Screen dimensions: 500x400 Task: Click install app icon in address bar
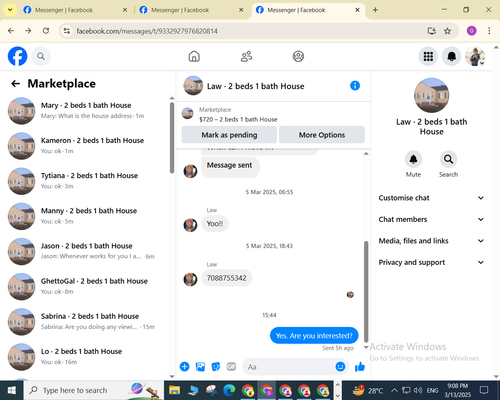click(x=432, y=31)
